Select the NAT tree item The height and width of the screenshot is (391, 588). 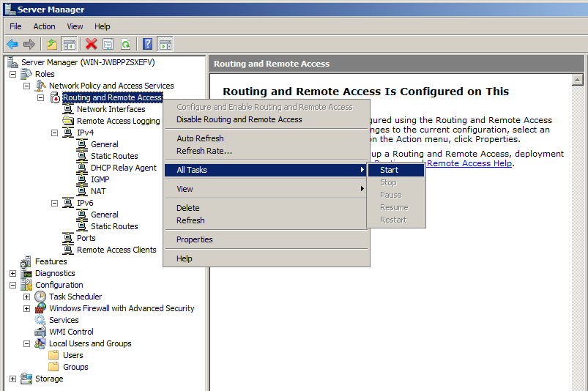coord(98,191)
